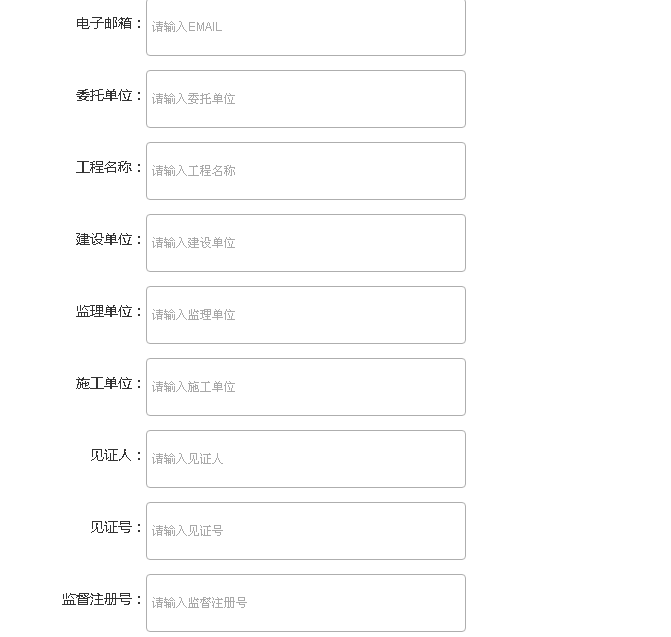Click into the 建设单位 input box
This screenshot has height=637, width=671.
305,243
